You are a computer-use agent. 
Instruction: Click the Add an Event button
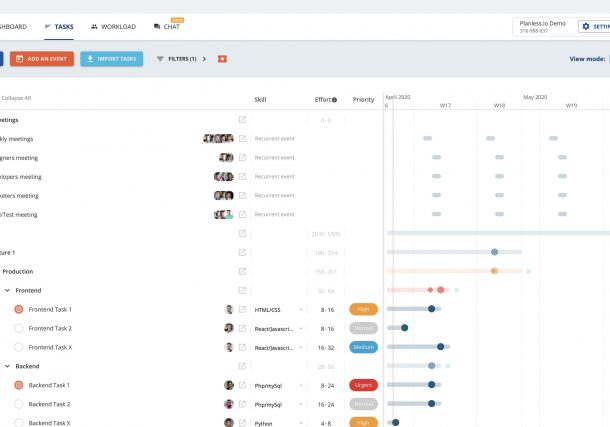[x=41, y=59]
